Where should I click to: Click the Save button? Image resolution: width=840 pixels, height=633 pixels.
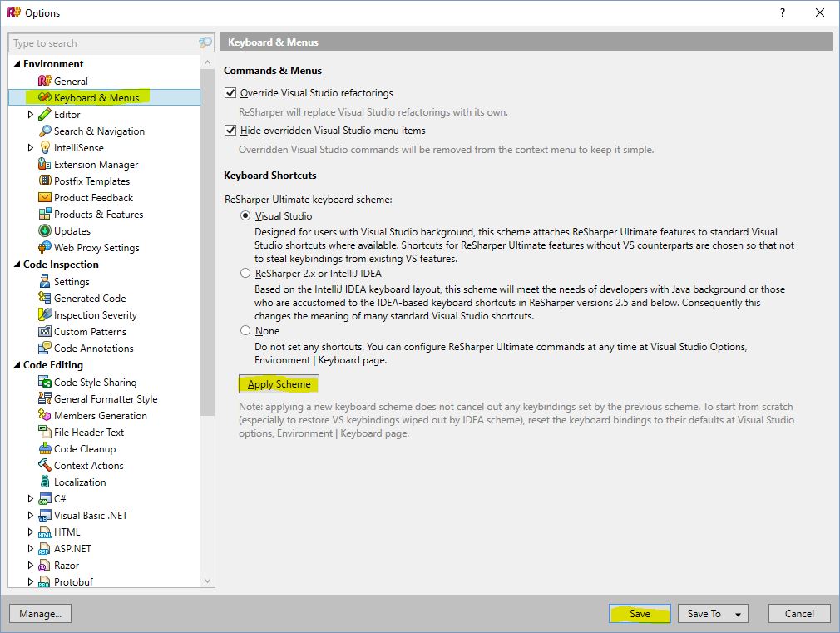(640, 613)
